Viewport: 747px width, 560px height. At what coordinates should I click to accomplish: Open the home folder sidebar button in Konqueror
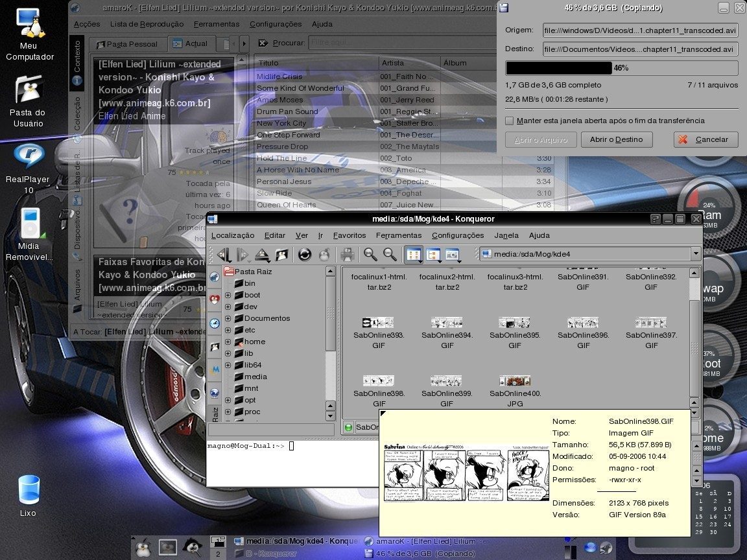click(x=215, y=347)
